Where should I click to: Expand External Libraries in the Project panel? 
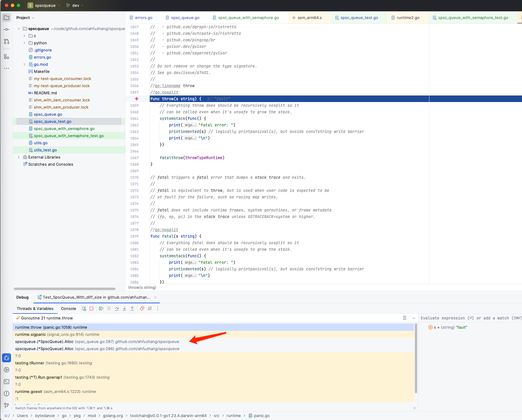tap(19, 157)
